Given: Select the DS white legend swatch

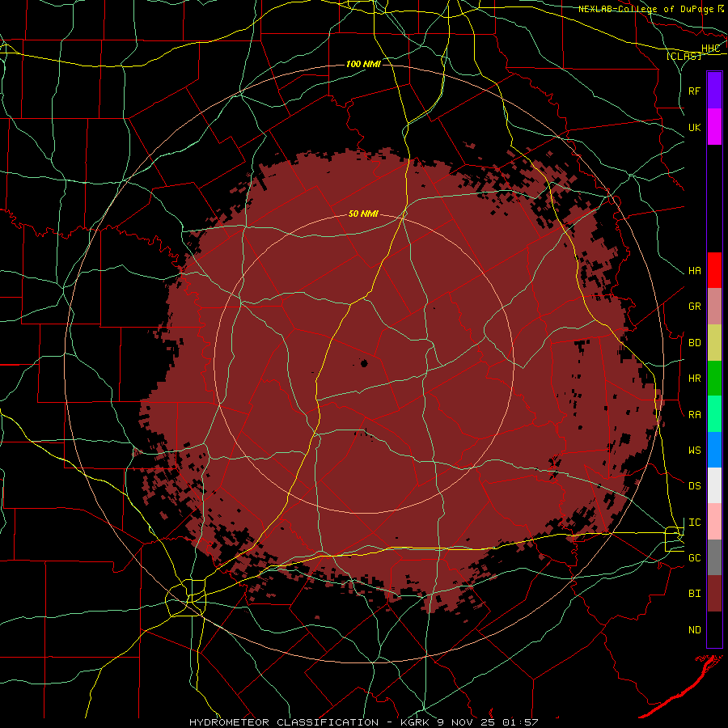Looking at the screenshot, I should [714, 485].
